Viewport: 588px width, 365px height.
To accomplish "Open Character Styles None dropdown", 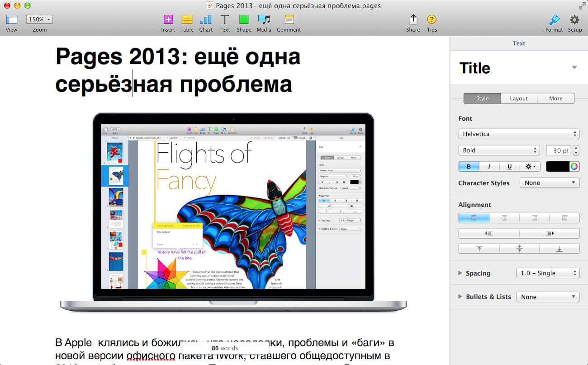I will point(550,183).
